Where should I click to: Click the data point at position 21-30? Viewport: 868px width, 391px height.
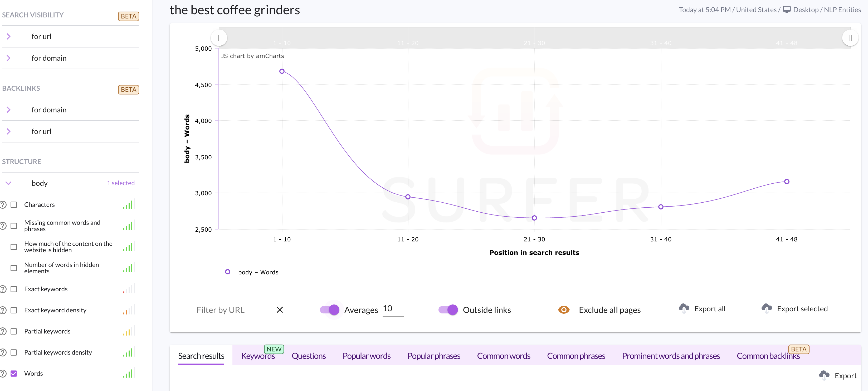(534, 218)
